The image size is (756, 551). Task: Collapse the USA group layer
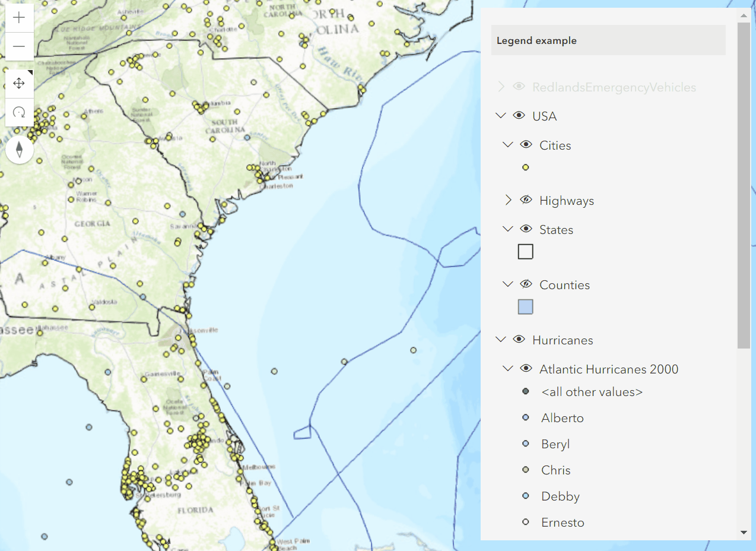pos(501,116)
